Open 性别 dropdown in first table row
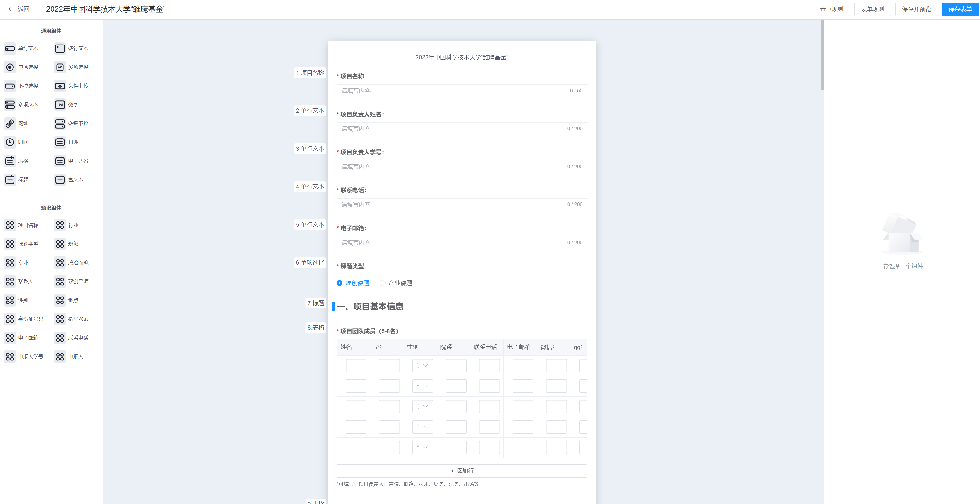The height and width of the screenshot is (504, 980). (423, 366)
